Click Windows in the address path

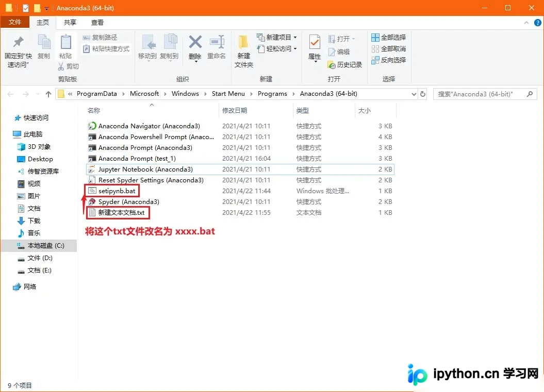[x=185, y=94]
